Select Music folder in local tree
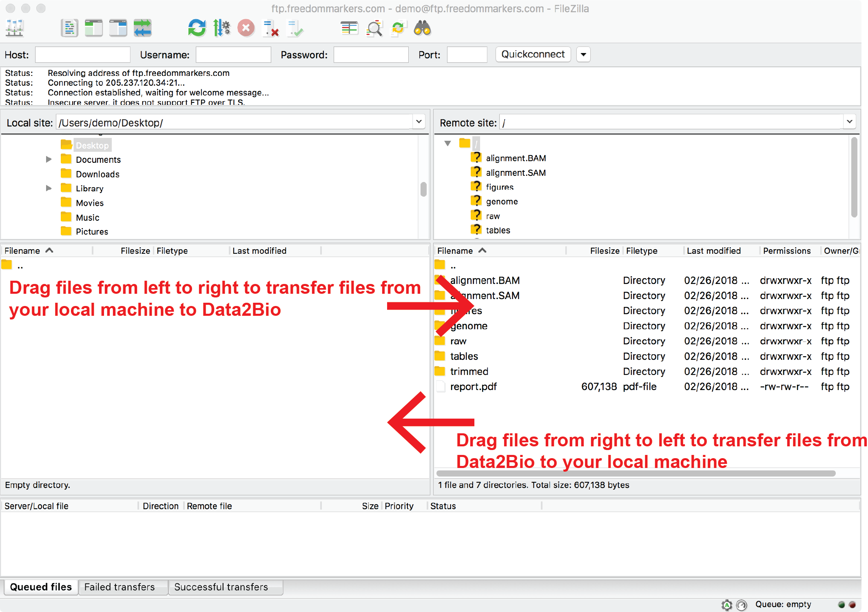 pos(87,217)
